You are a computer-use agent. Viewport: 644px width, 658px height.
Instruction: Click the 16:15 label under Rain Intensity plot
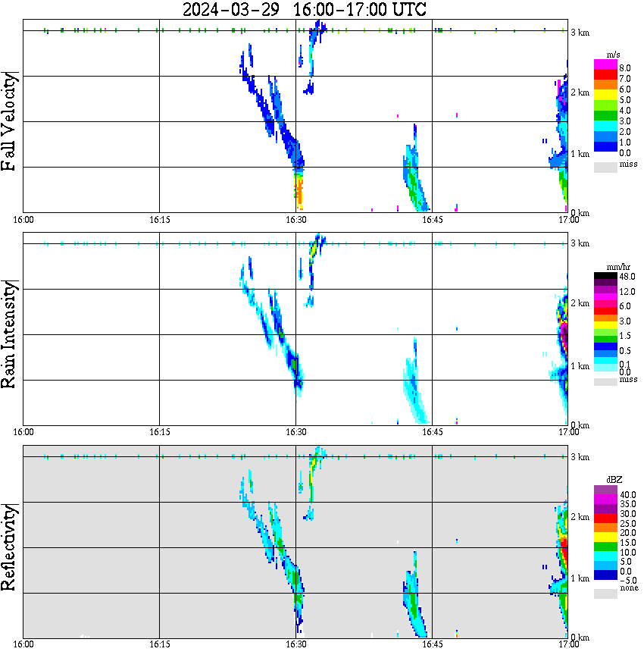[159, 432]
